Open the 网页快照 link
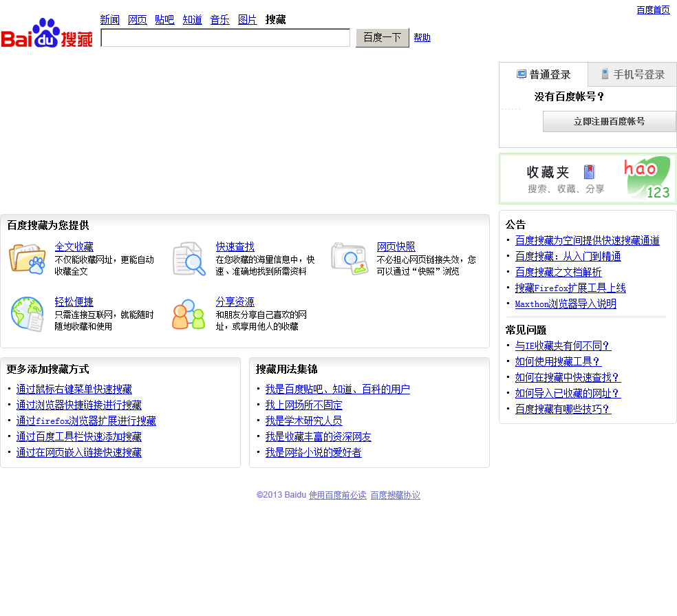 click(x=396, y=246)
